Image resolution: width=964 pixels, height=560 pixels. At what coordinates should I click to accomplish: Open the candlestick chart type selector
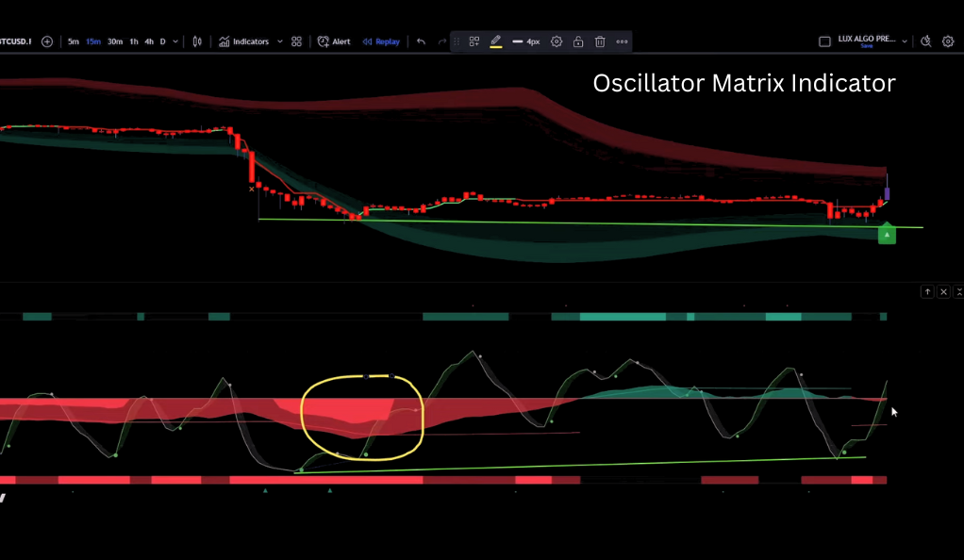[197, 41]
